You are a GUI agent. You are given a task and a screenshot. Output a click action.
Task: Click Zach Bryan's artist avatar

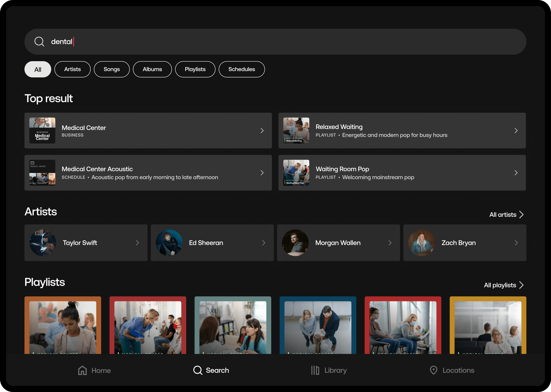(421, 243)
